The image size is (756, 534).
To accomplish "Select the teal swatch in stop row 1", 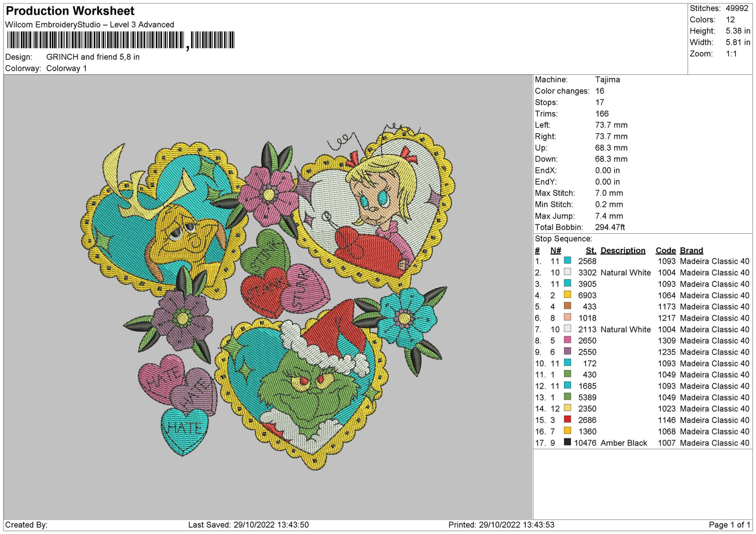I will coord(567,261).
